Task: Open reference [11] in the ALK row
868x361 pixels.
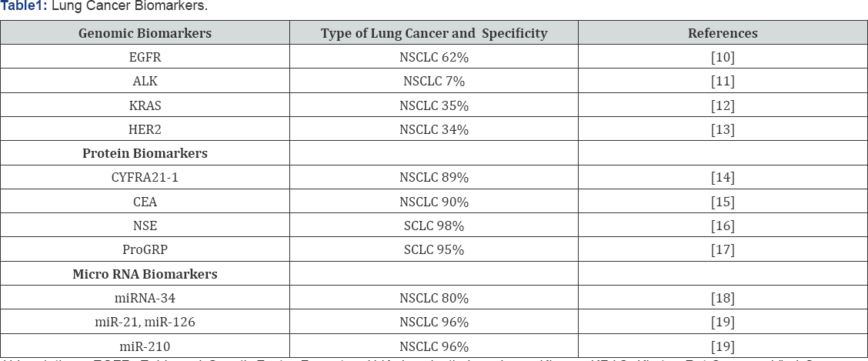Action: (723, 81)
